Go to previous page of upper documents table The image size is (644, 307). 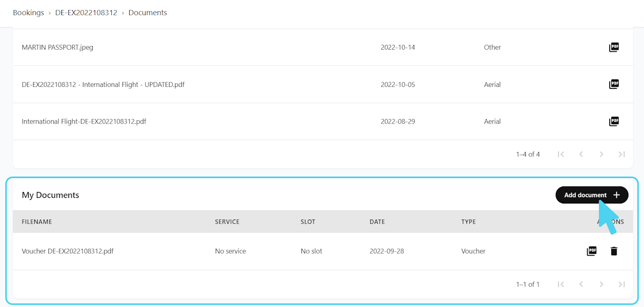pyautogui.click(x=581, y=154)
